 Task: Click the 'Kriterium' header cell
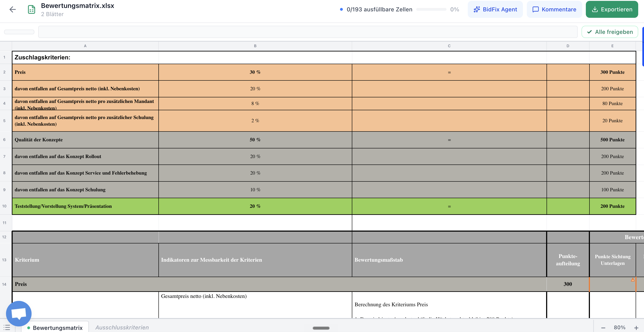[85, 260]
